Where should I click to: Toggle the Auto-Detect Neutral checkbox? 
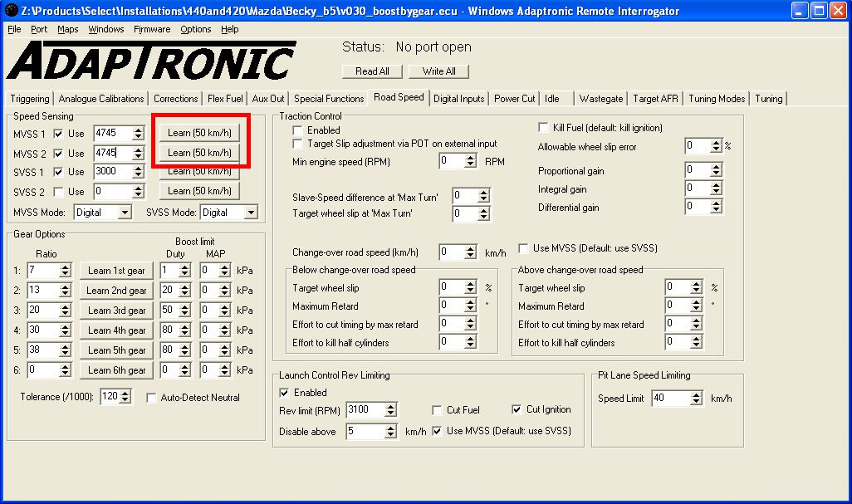click(151, 398)
